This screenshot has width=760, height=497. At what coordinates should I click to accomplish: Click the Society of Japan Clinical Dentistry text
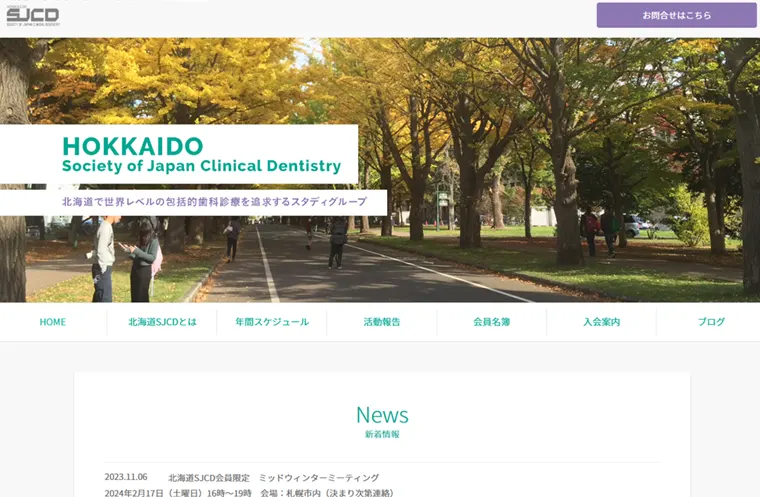coord(201,167)
